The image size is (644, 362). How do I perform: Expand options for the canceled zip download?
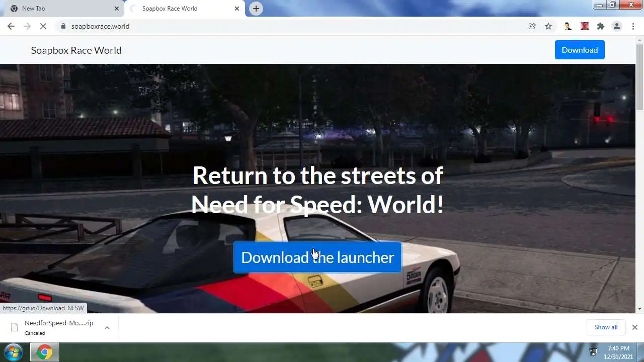pos(107,328)
